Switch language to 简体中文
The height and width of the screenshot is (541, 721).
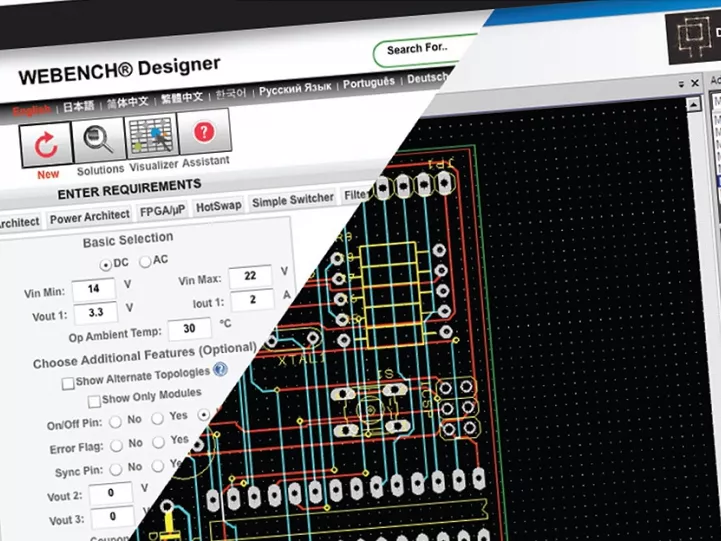[128, 102]
